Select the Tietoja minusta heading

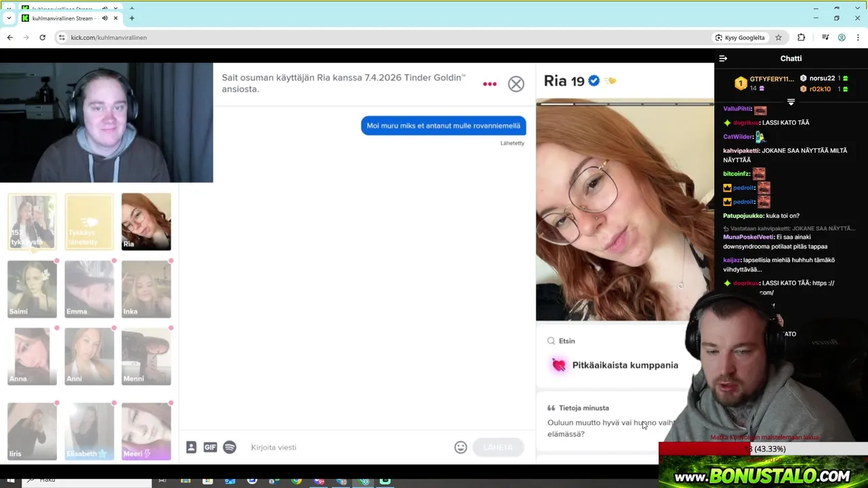tap(584, 408)
